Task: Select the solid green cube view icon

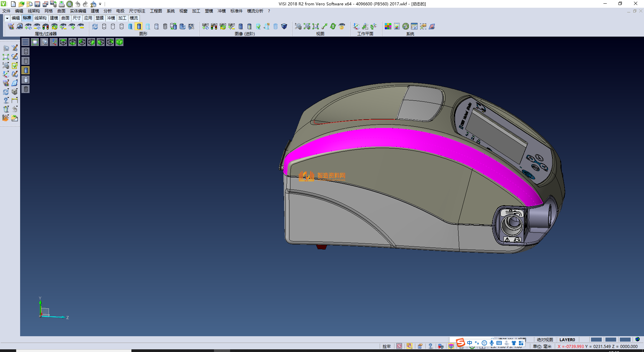Action: 119,42
